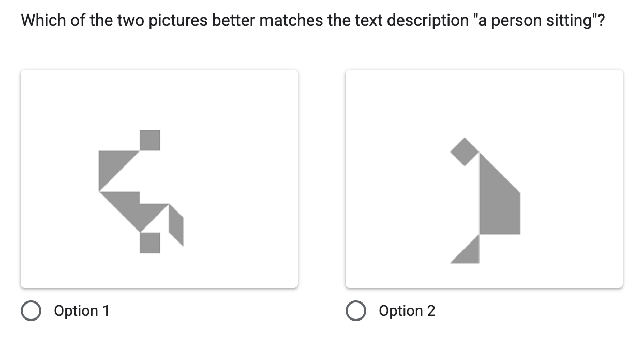Click the border of the left image card
Image resolution: width=644 pixels, height=349 pixels.
point(21,178)
